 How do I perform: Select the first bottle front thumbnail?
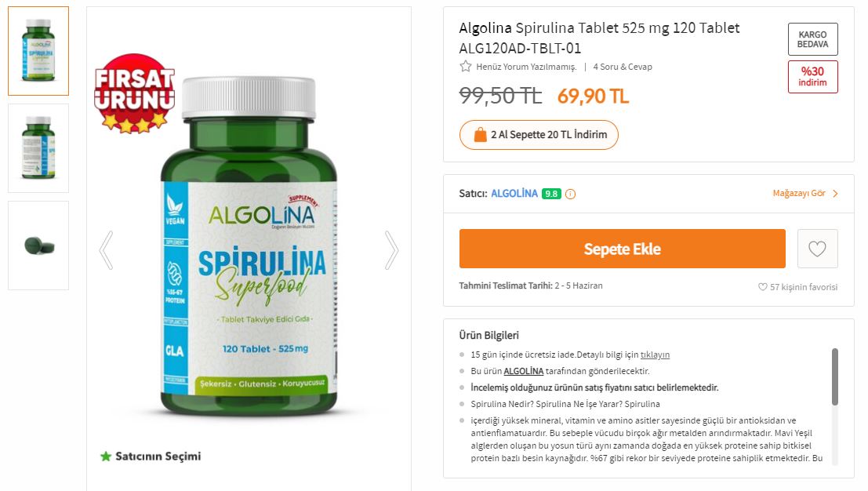pos(38,51)
